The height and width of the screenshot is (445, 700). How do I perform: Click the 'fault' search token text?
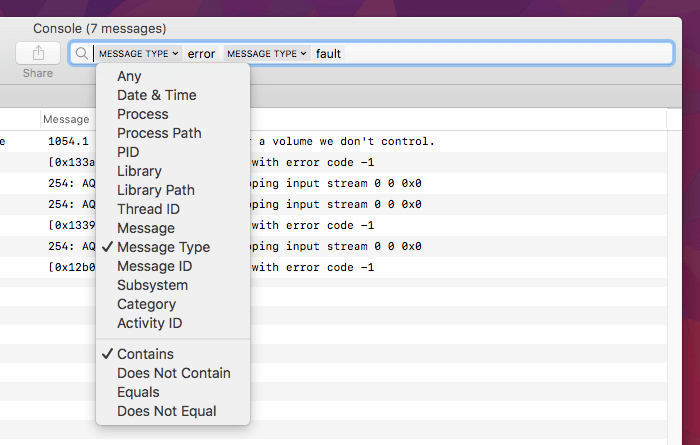click(328, 54)
